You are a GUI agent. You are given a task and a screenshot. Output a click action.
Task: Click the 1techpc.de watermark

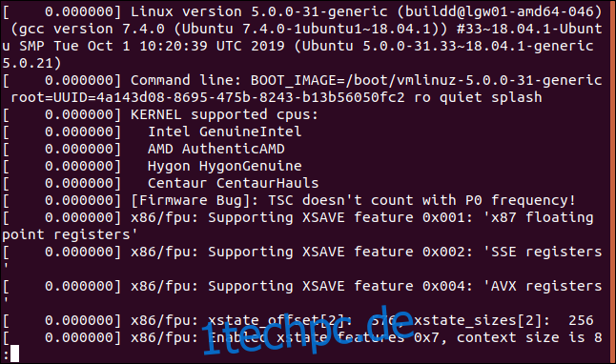coord(308,331)
